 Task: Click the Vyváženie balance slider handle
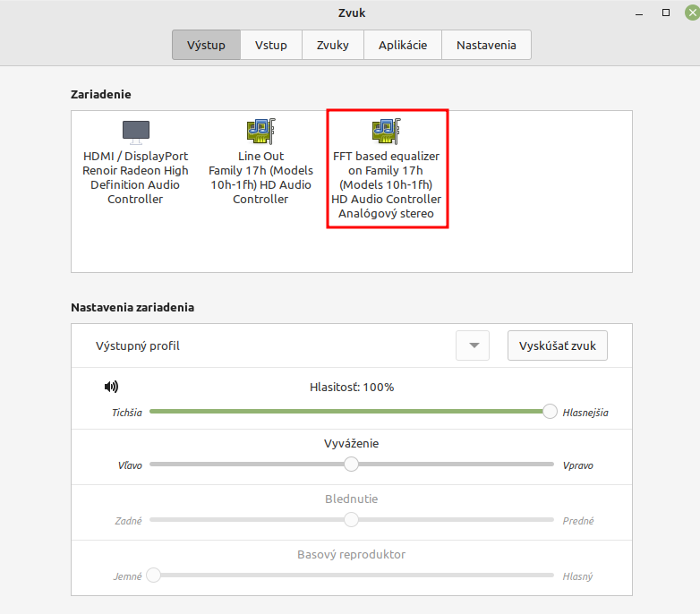[x=352, y=464]
